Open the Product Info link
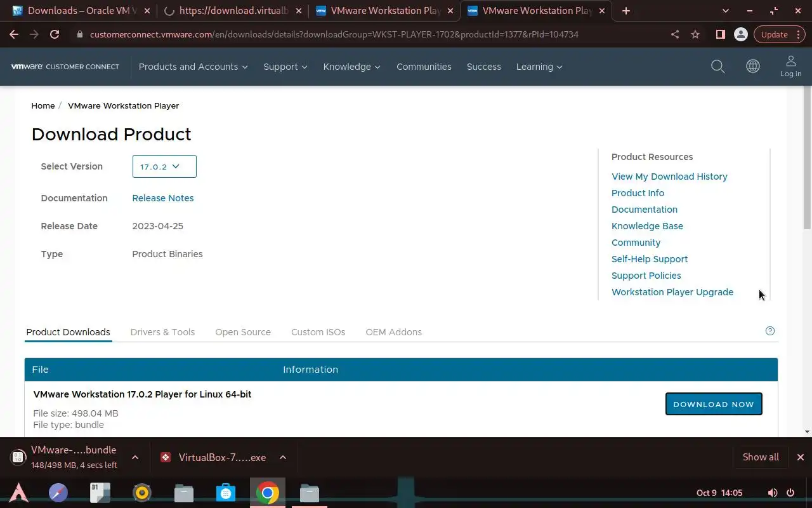812x508 pixels. pos(638,193)
